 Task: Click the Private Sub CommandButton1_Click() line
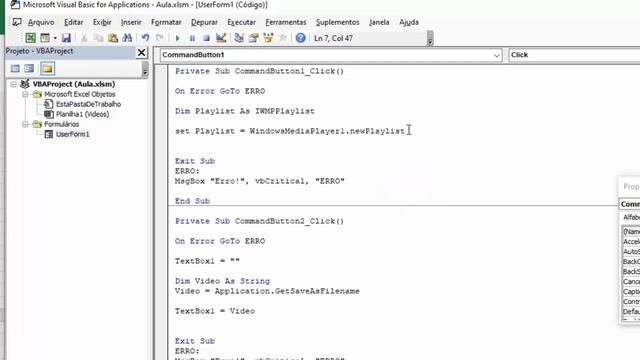[x=260, y=71]
